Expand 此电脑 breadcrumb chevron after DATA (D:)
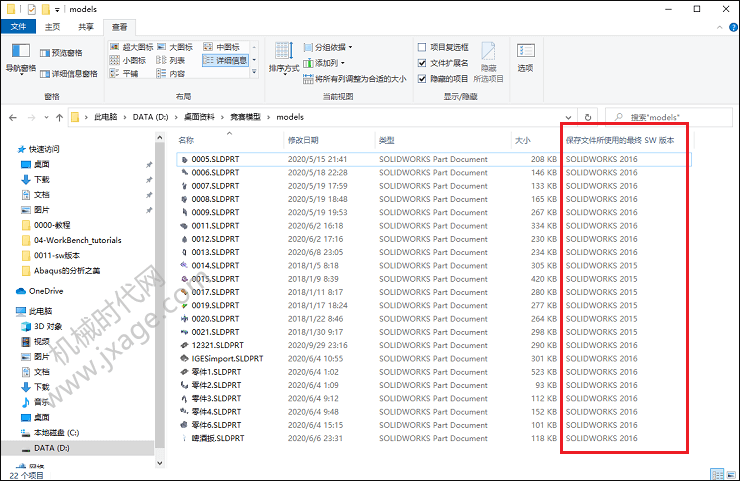The width and height of the screenshot is (740, 481). pos(176,117)
